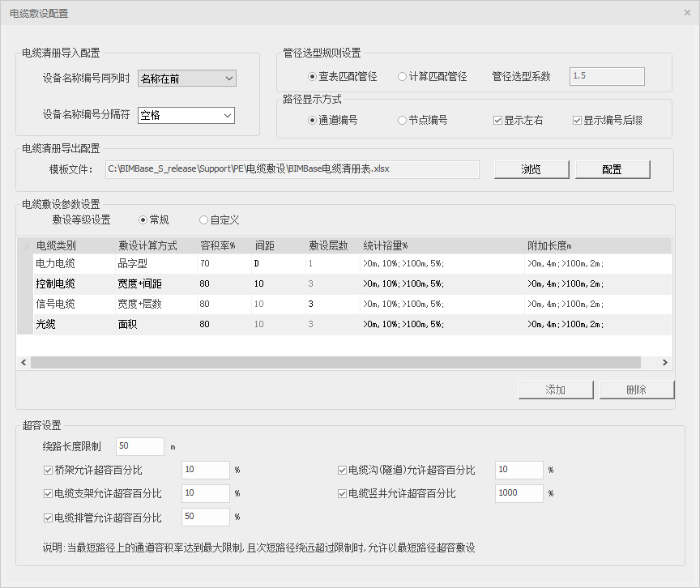Close the 电缆敷设配置 dialog
The height and width of the screenshot is (588, 700).
tap(687, 13)
